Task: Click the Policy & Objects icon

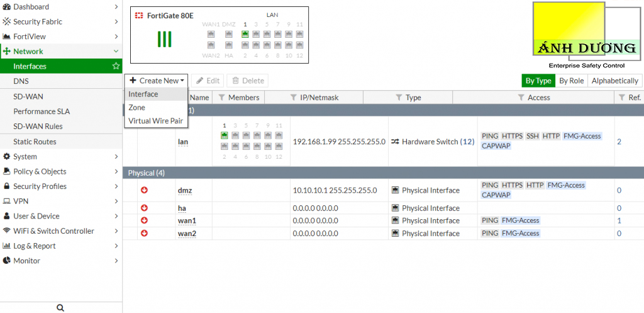Action: tap(6, 171)
